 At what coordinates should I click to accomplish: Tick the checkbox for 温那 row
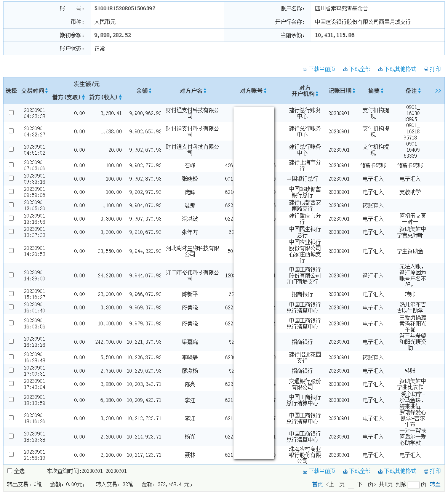[x=11, y=205]
